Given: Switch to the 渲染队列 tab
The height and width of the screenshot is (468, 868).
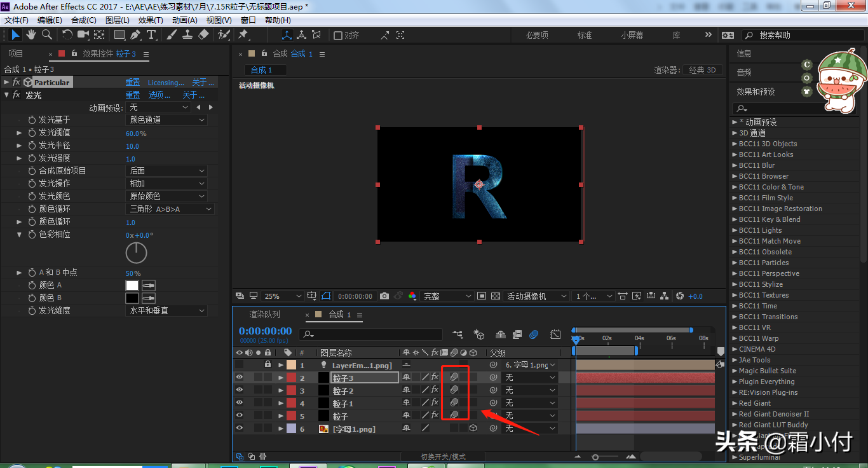Looking at the screenshot, I should (264, 315).
